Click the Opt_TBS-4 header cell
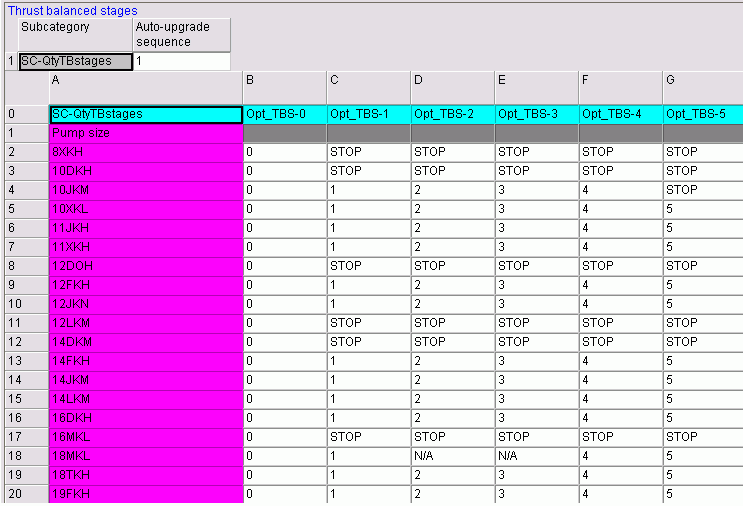 (x=620, y=115)
